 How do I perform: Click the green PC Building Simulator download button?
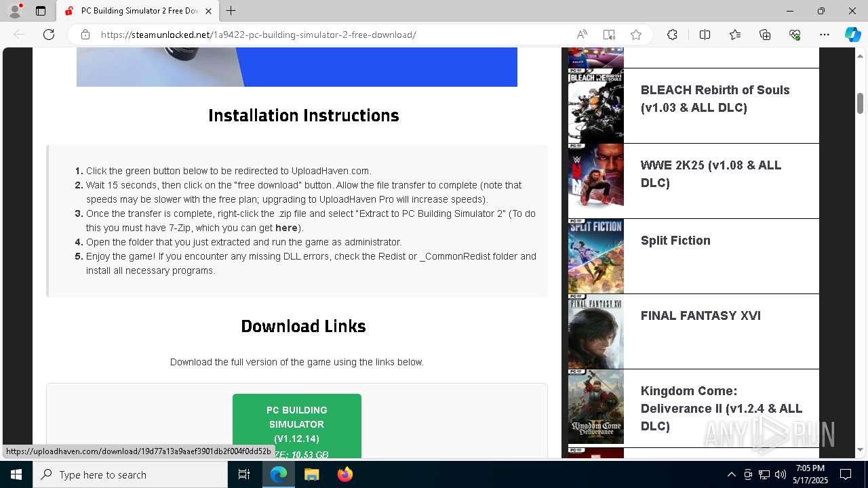pyautogui.click(x=297, y=426)
